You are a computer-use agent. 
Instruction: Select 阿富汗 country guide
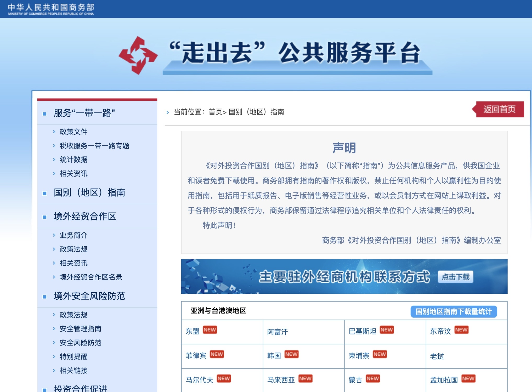(278, 332)
